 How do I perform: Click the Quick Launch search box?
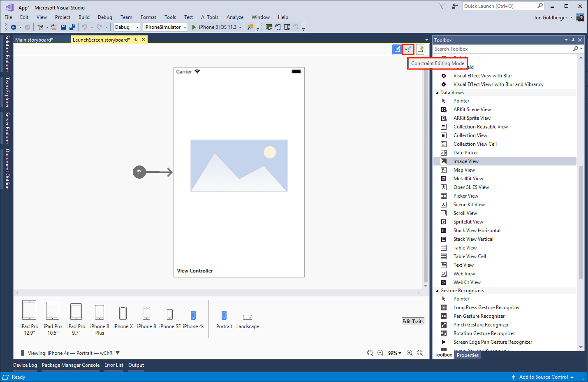click(503, 6)
